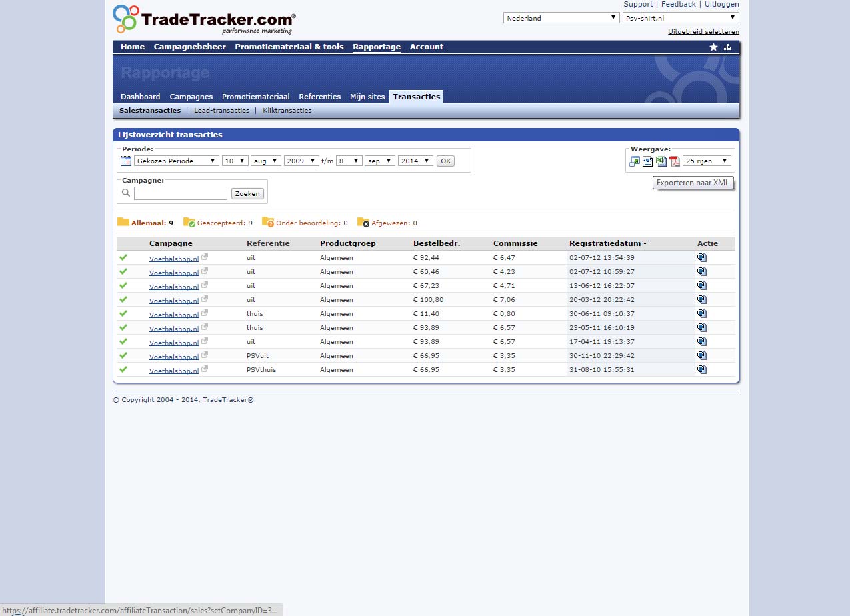Open the start day dropdown showing 10

[235, 161]
